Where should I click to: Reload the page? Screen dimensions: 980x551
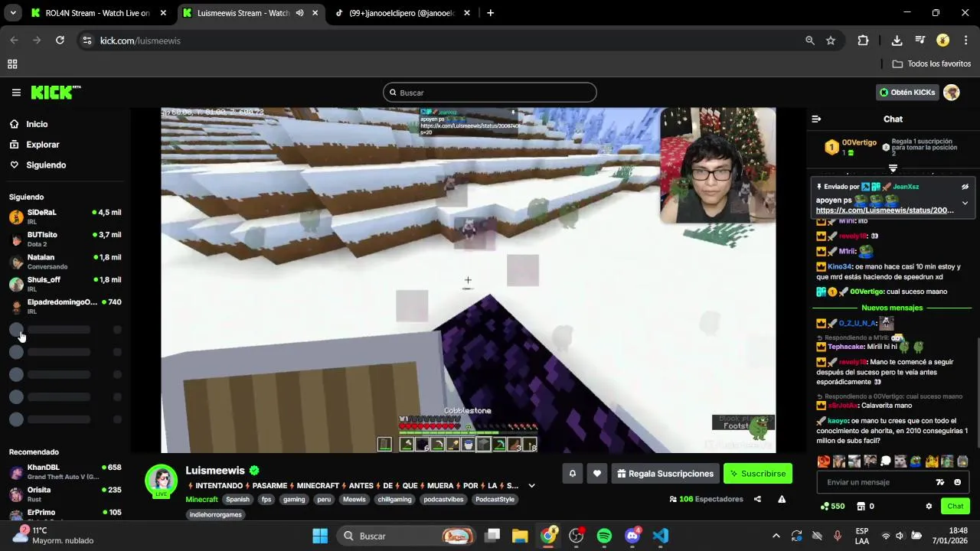click(x=60, y=41)
